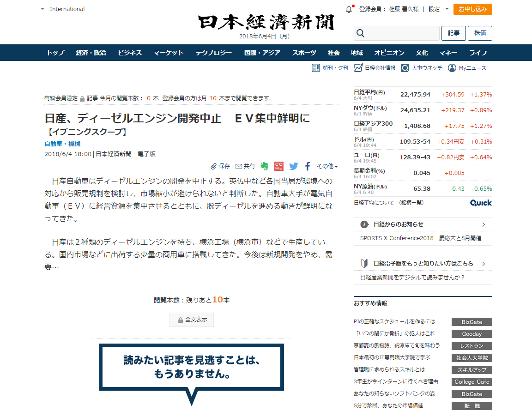The height and width of the screenshot is (417, 532).
Task: Open ライフ section
Action: tap(478, 53)
